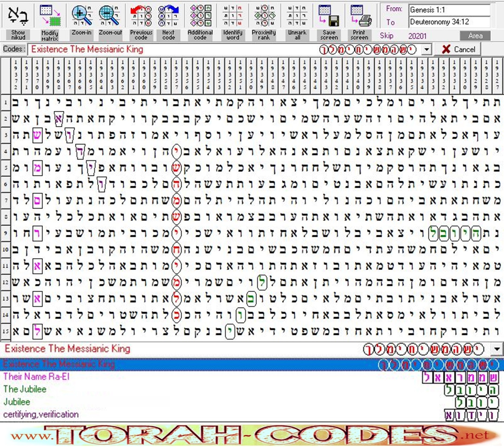The image size is (504, 448).
Task: Click the Save screen floppy icon
Action: coord(329,15)
